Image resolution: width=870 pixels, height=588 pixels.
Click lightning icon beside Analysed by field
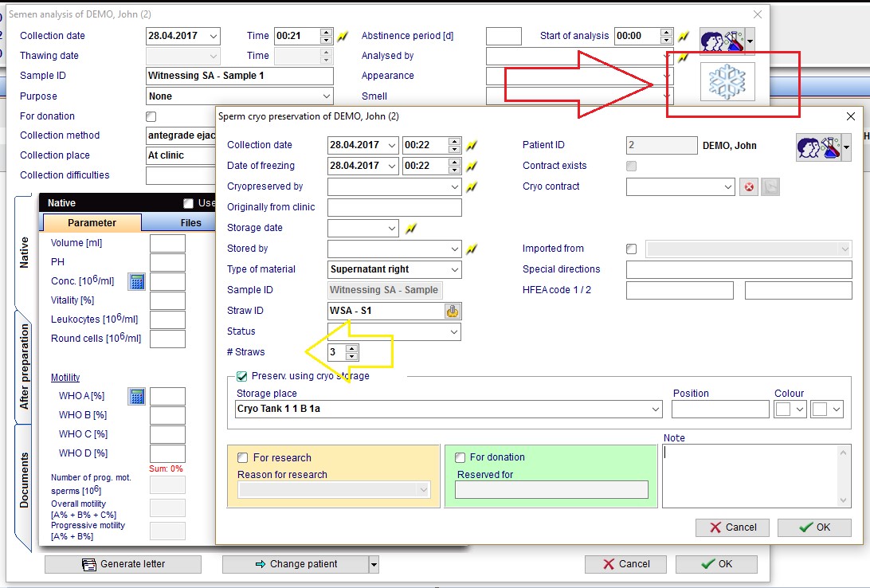click(684, 56)
